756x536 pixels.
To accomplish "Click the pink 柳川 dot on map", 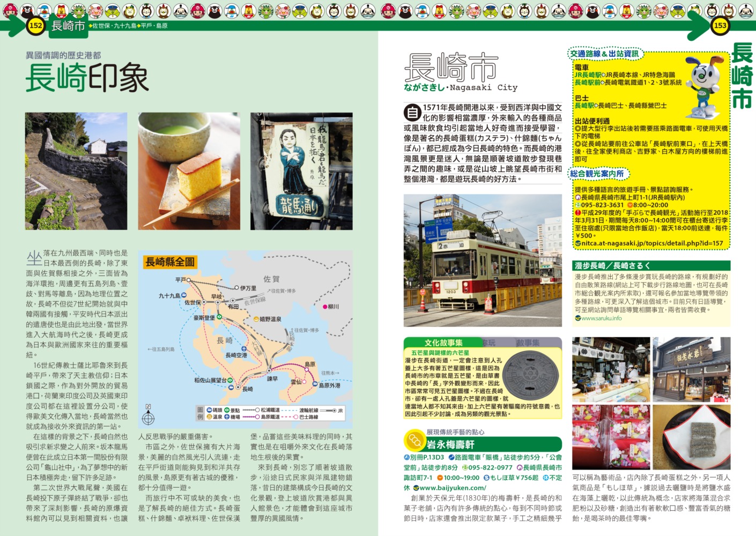I will [324, 307].
